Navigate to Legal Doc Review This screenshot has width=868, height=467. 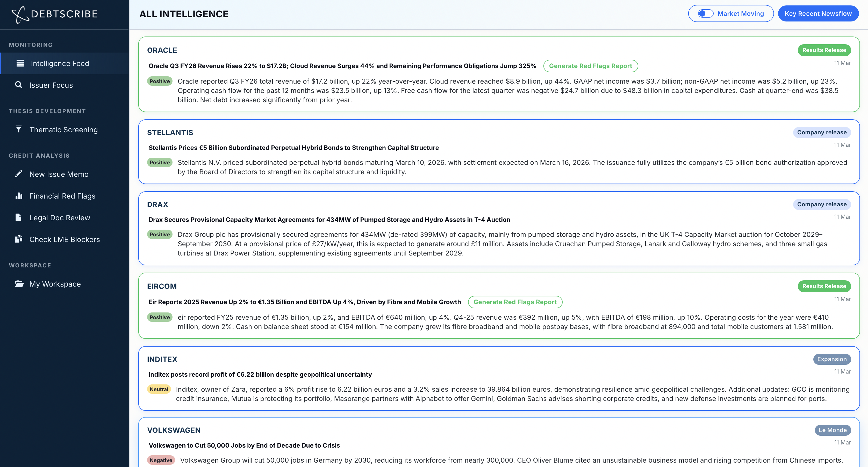(65, 217)
